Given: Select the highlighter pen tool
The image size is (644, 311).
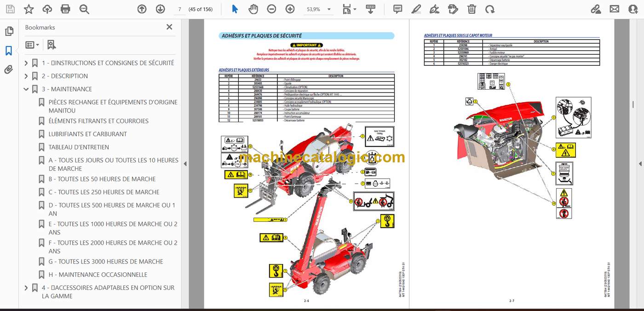Looking at the screenshot, I should [x=416, y=9].
